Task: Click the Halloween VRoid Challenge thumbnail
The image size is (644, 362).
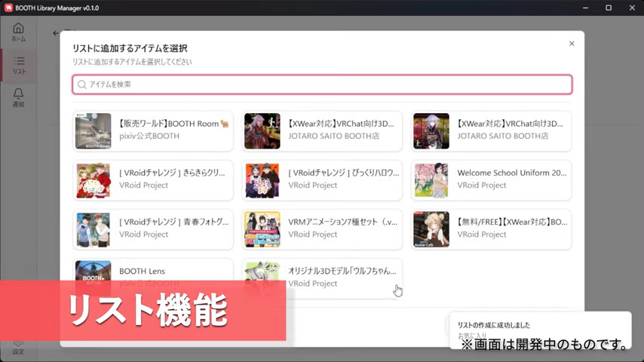Action: [262, 180]
